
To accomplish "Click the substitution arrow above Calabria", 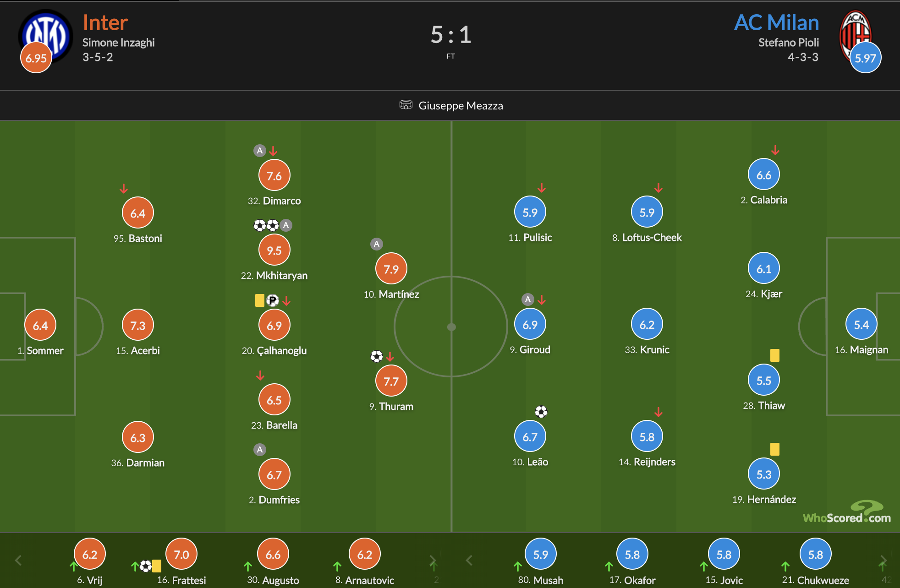I will pyautogui.click(x=775, y=150).
